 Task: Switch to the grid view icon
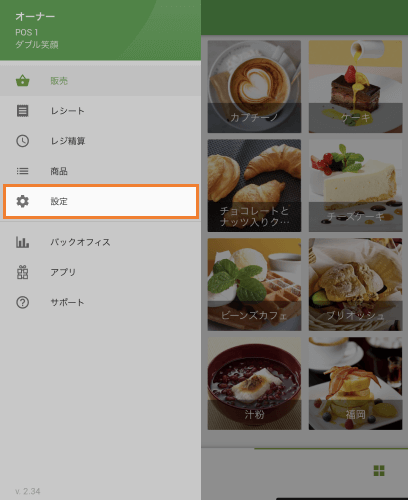[x=379, y=471]
